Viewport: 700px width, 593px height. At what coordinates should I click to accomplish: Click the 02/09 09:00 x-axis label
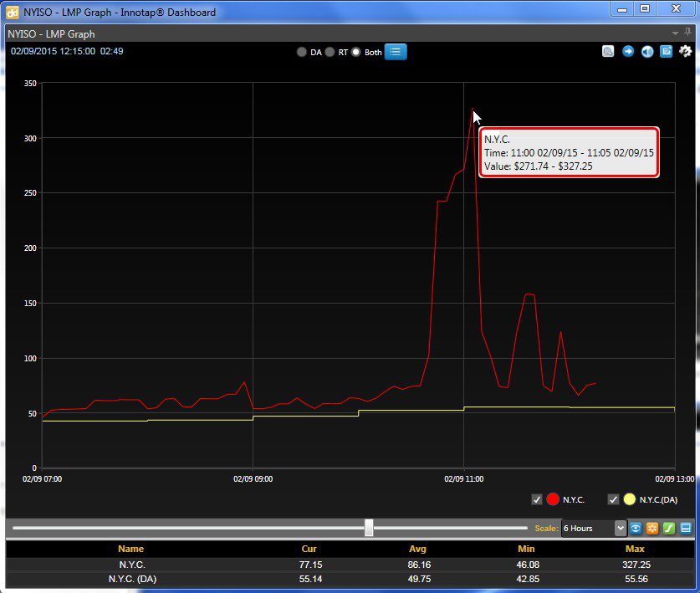(253, 478)
